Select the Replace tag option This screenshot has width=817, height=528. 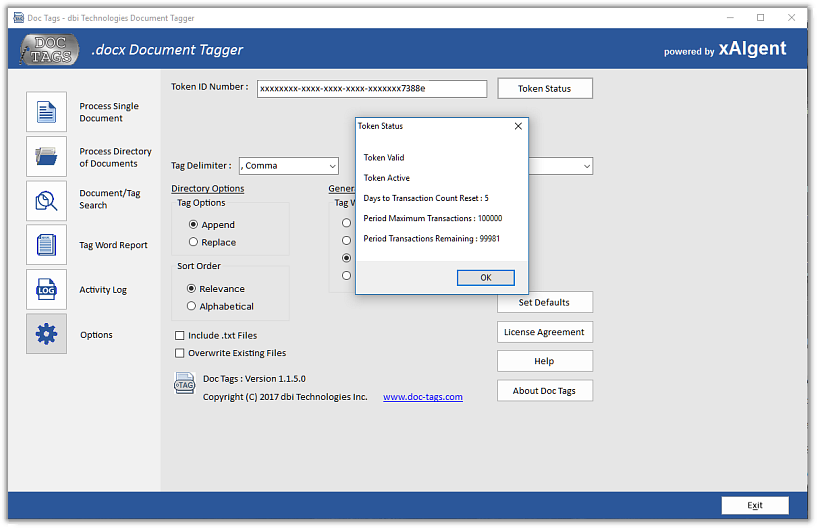[193, 242]
